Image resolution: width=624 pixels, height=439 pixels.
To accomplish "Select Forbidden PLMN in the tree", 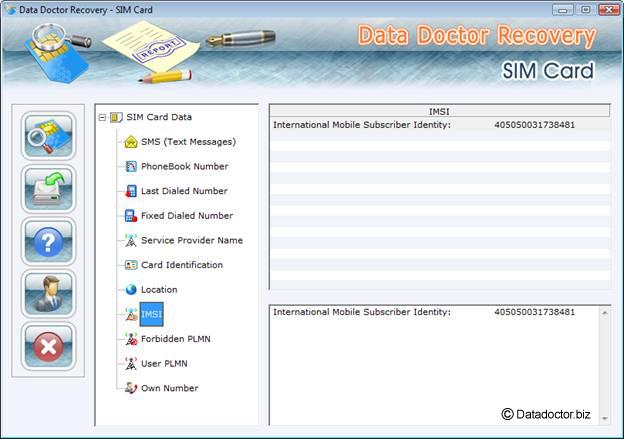I will coord(176,339).
